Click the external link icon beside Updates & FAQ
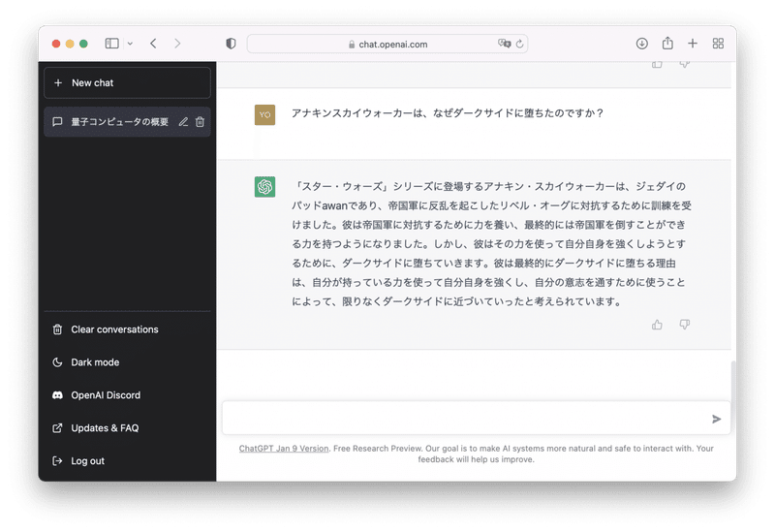 57,428
